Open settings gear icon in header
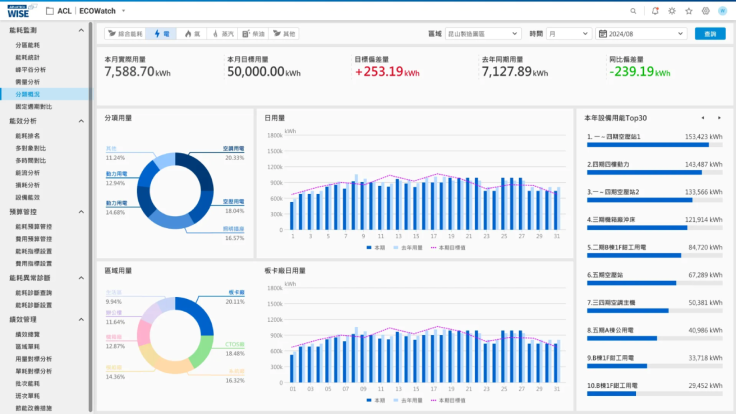 click(705, 11)
